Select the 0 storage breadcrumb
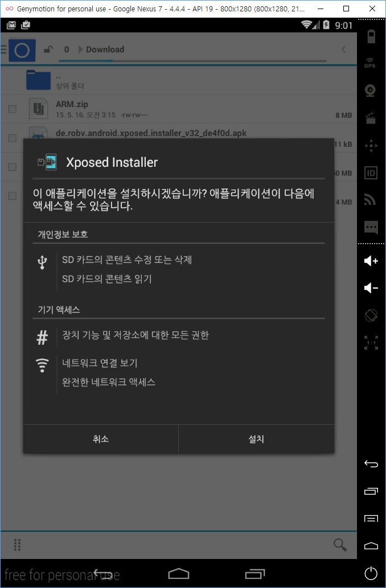This screenshot has width=386, height=588. (67, 50)
